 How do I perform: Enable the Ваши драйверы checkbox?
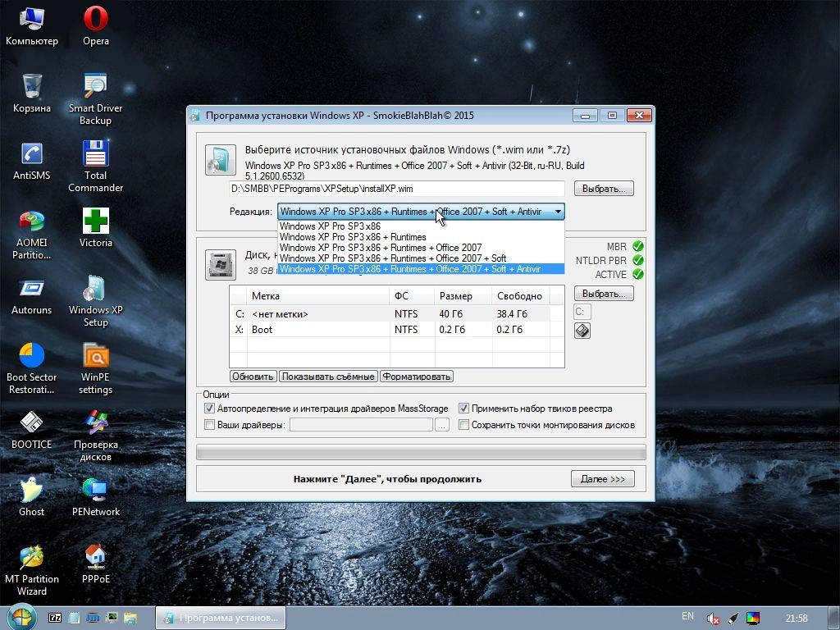coord(209,425)
